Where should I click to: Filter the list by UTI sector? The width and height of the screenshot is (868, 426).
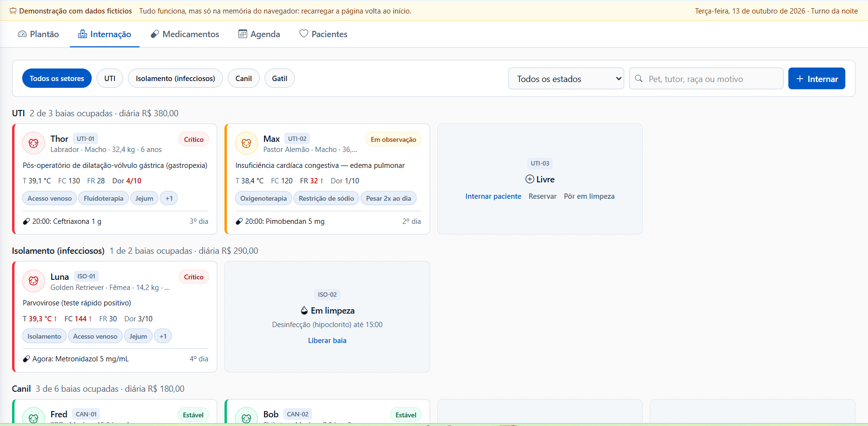click(x=110, y=78)
